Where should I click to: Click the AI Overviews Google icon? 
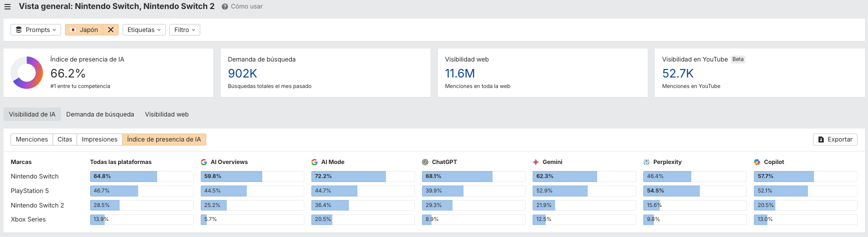204,162
